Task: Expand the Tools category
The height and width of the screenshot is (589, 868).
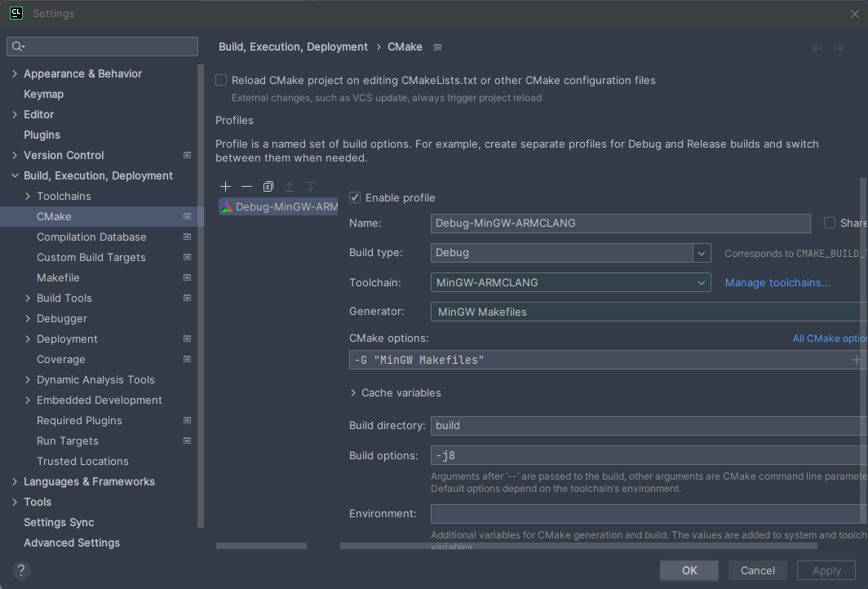Action: pos(15,502)
